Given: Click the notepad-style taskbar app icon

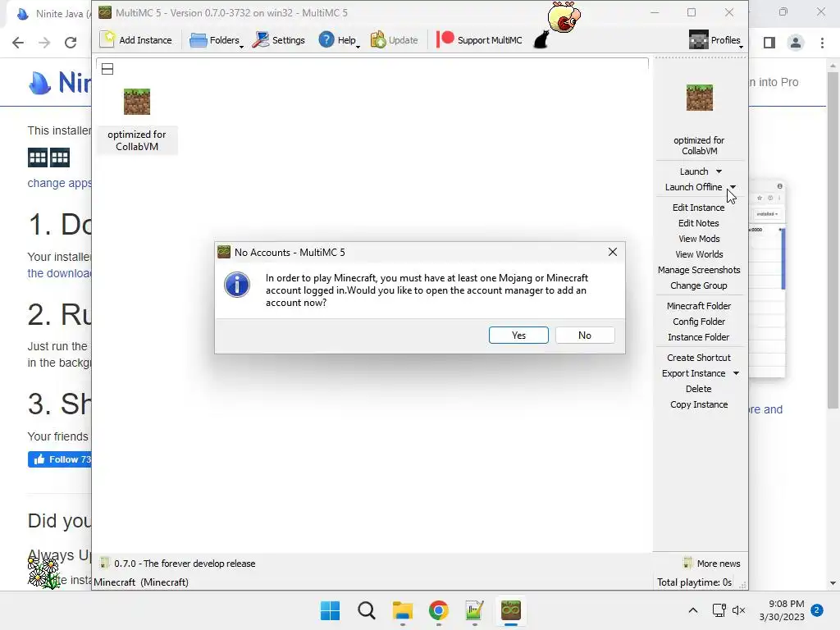Looking at the screenshot, I should pyautogui.click(x=474, y=610).
